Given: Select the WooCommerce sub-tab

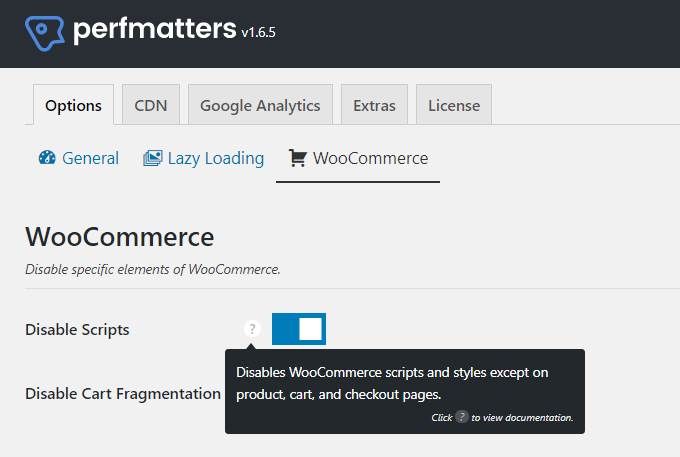Looking at the screenshot, I should 358,158.
